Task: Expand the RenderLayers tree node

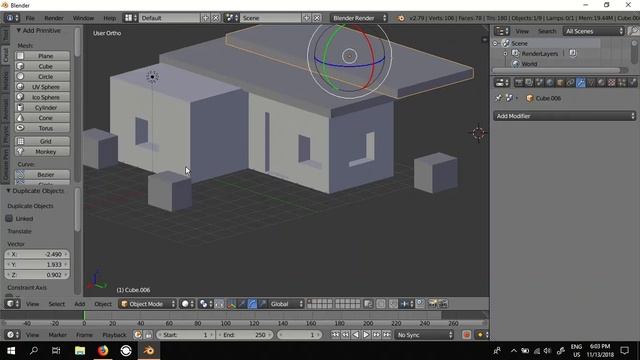Action: pyautogui.click(x=506, y=53)
